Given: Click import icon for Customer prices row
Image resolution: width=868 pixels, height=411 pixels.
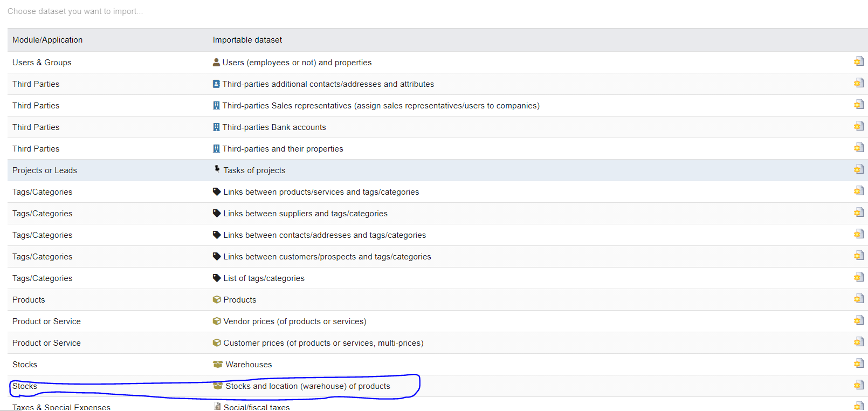Looking at the screenshot, I should point(858,342).
